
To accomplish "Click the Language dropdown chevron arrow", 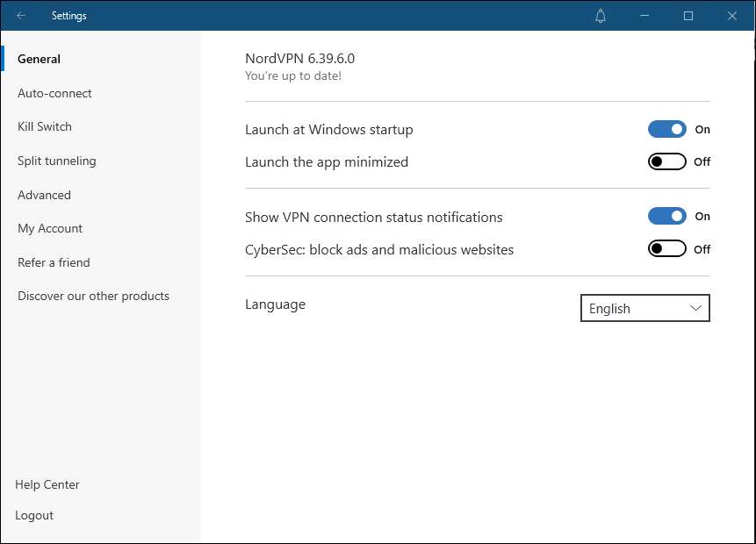I will [695, 308].
